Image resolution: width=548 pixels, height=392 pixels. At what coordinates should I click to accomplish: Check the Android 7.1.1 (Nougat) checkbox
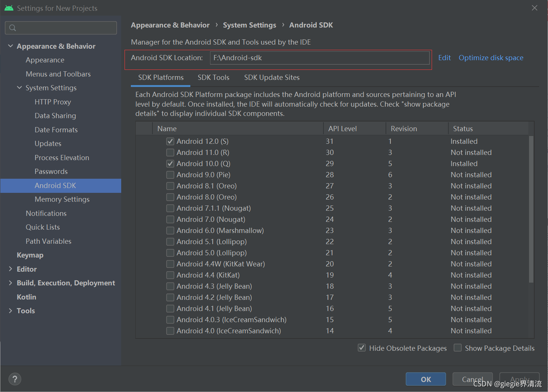coord(170,208)
